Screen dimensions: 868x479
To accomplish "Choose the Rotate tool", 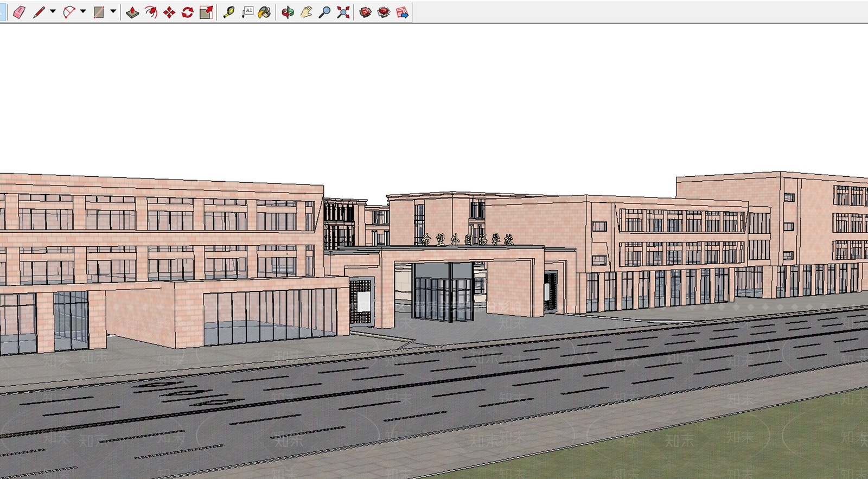I will point(188,12).
